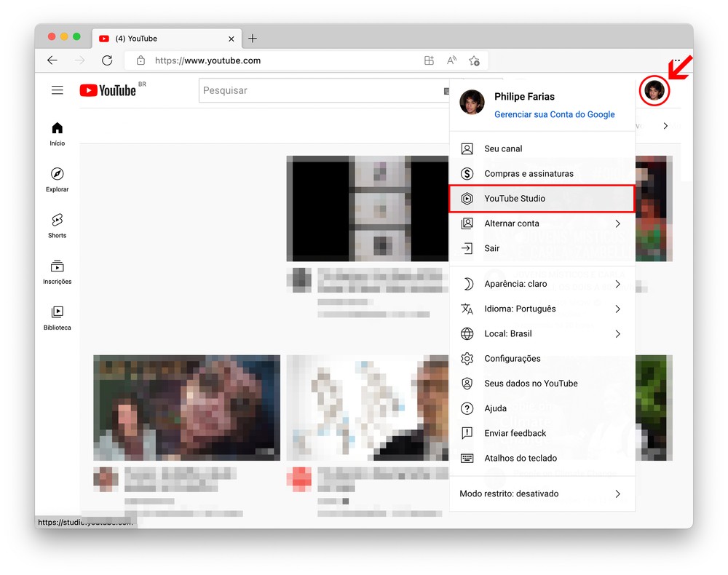Open the YouTube hamburger guide menu
Viewport: 728px width, 575px height.
[x=58, y=90]
